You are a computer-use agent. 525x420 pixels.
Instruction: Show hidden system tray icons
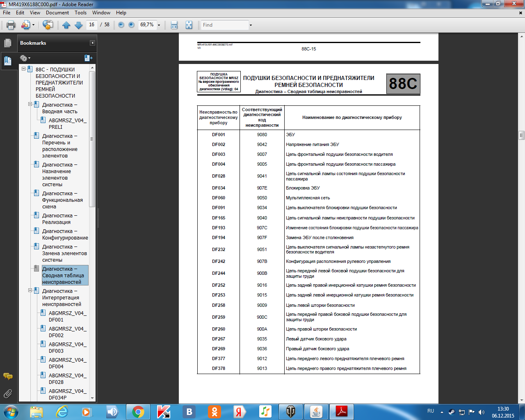442,412
